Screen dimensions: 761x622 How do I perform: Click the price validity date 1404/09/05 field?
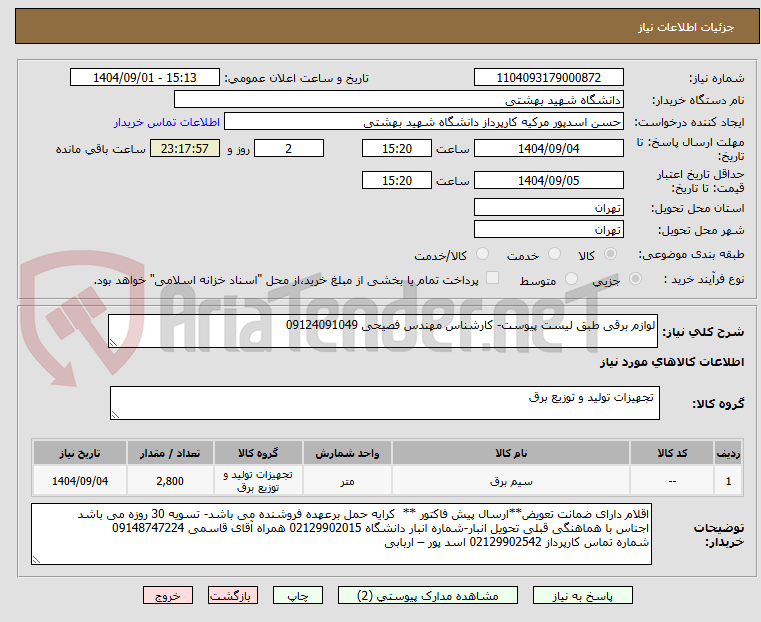(x=548, y=180)
